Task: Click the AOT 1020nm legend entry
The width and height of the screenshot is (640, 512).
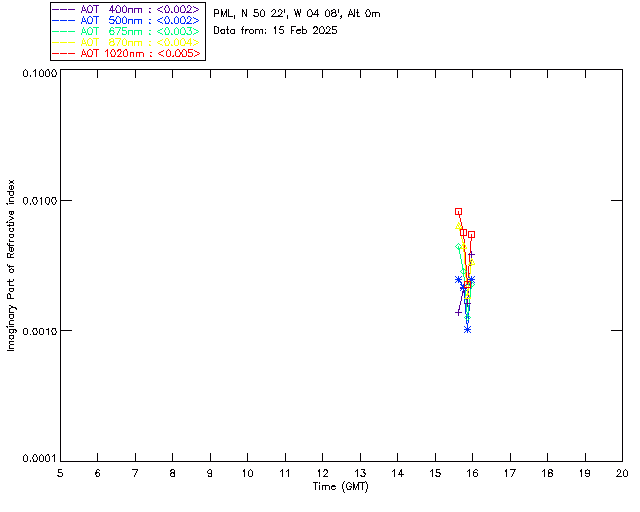Action: pos(126,53)
